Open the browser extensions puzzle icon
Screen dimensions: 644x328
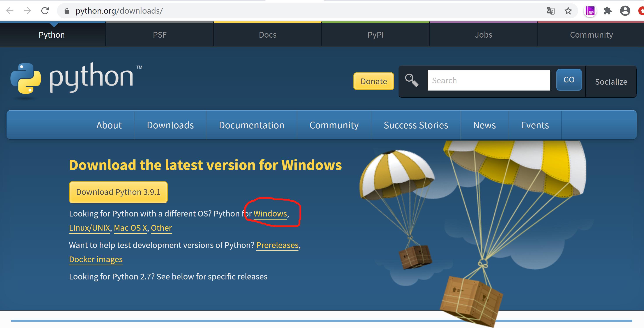(x=607, y=11)
